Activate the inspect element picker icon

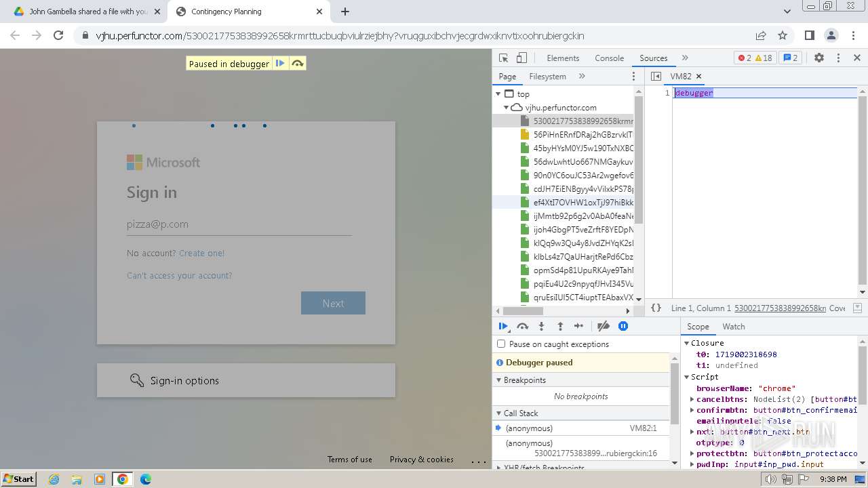point(503,58)
